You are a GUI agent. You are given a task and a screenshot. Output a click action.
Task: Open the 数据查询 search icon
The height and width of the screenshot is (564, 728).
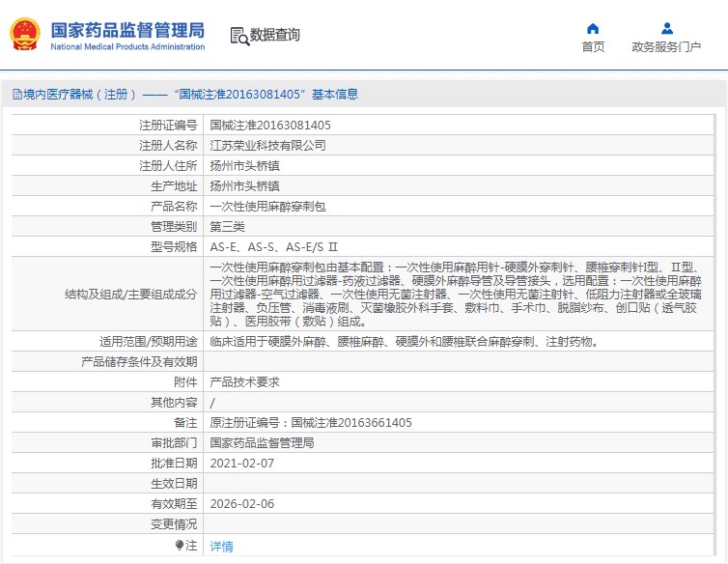pos(239,37)
